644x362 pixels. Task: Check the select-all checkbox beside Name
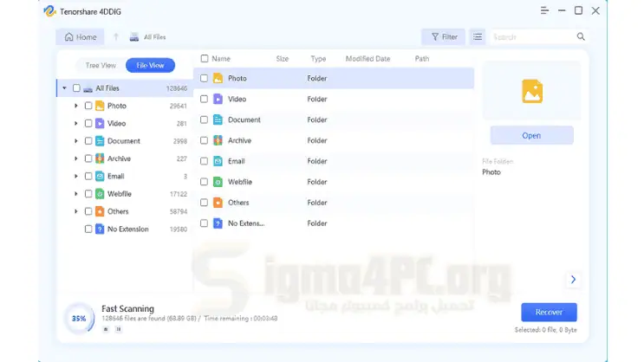(x=205, y=59)
